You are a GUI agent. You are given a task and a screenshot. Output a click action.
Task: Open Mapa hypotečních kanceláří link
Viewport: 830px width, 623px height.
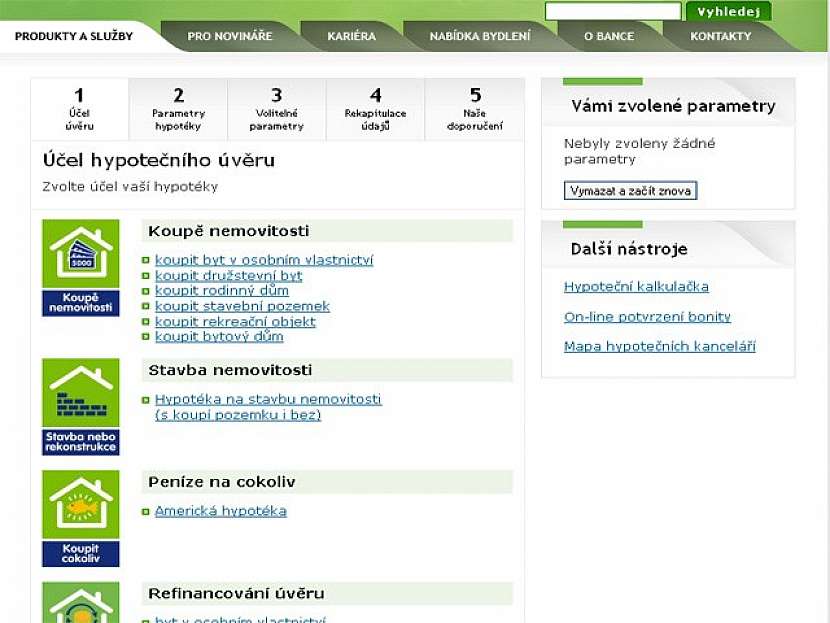pyautogui.click(x=659, y=347)
